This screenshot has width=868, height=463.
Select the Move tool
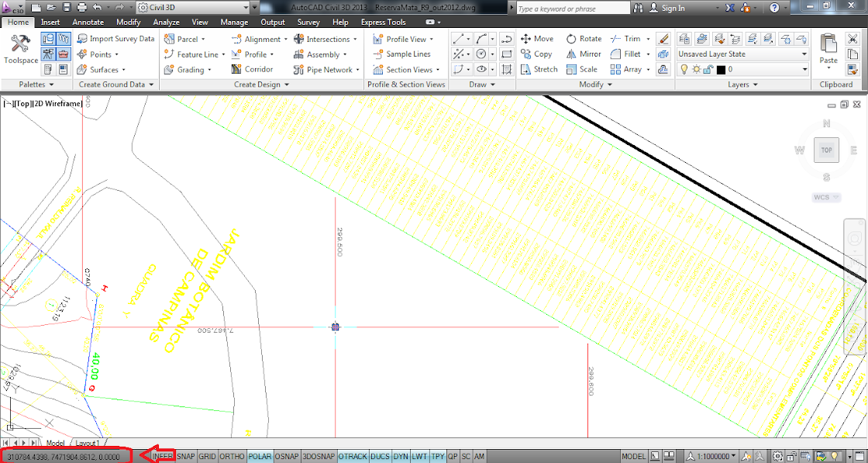(x=537, y=38)
